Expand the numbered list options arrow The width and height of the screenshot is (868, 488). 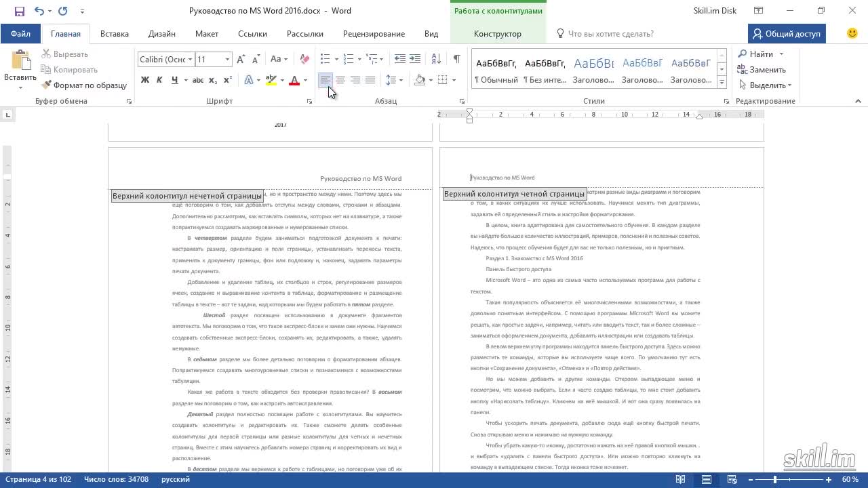pyautogui.click(x=359, y=60)
